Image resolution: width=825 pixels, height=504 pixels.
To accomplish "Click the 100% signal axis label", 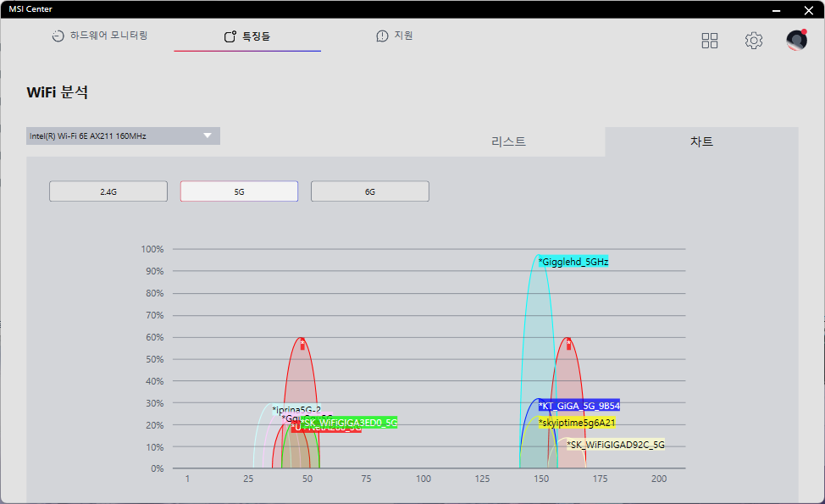I will click(152, 249).
